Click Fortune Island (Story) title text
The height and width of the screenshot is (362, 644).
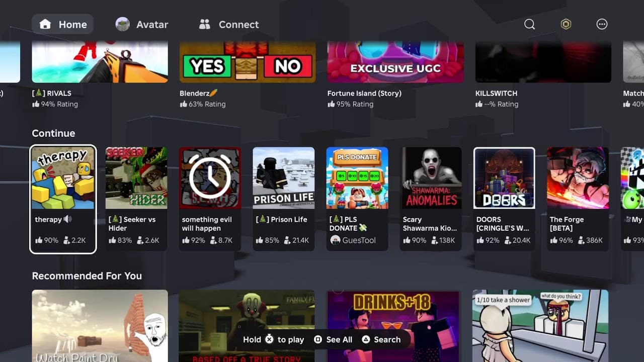coord(364,93)
